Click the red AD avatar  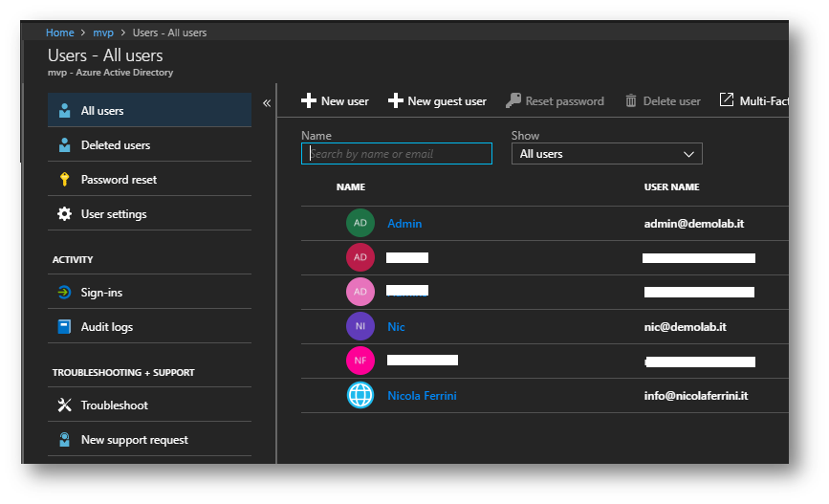(x=360, y=257)
